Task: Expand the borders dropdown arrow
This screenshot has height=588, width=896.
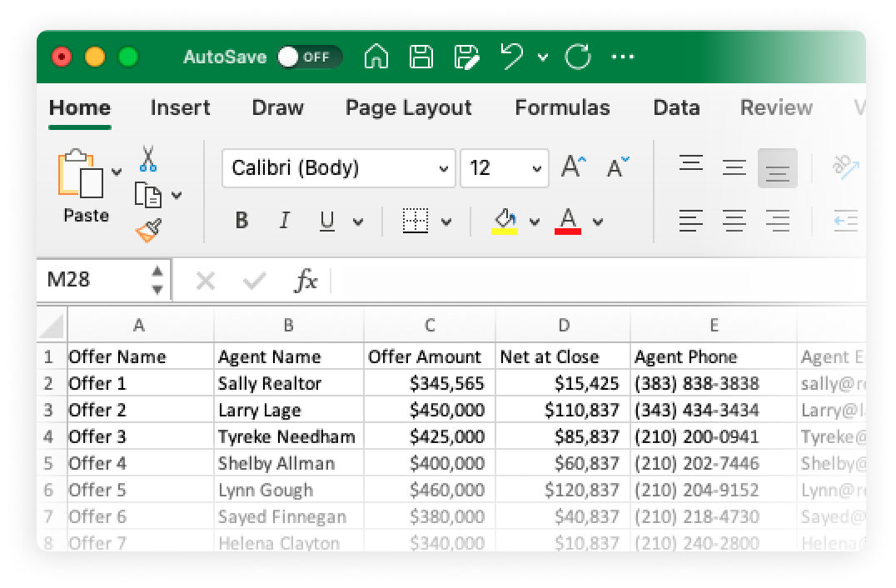Action: [446, 222]
